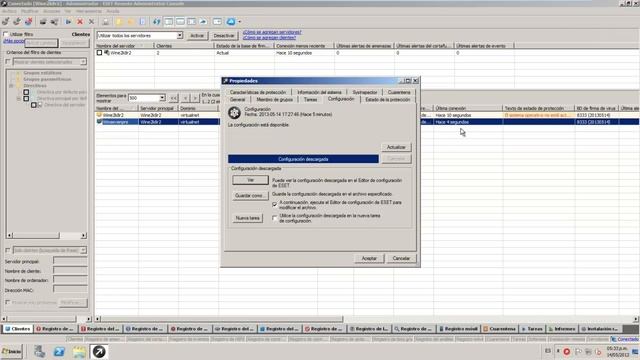Click the 'Nueva tarea' button
This screenshot has height=360, width=640.
248,218
